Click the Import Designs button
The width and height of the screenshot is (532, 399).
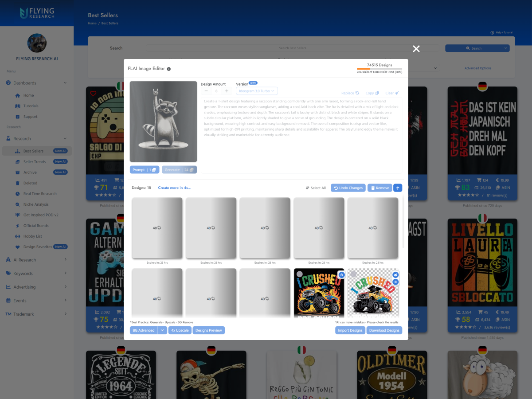tap(350, 330)
